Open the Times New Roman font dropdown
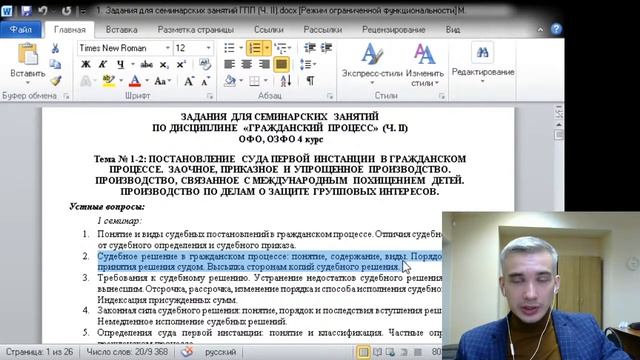The height and width of the screenshot is (360, 640). click(167, 48)
